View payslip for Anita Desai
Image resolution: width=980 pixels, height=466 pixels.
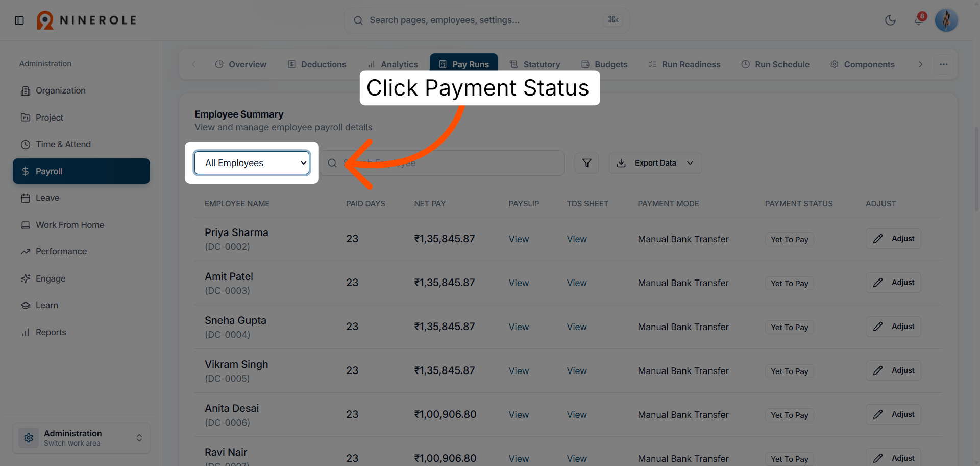click(519, 415)
